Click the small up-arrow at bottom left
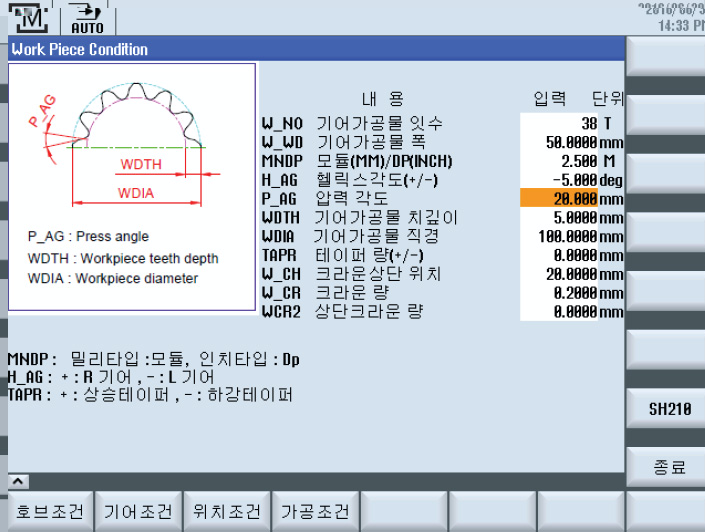This screenshot has width=705, height=532. point(18,482)
